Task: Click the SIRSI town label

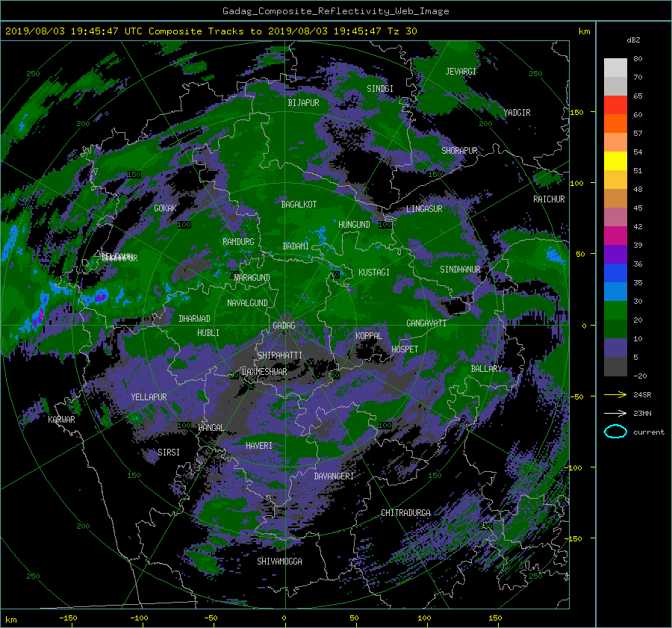Action: pos(169,453)
